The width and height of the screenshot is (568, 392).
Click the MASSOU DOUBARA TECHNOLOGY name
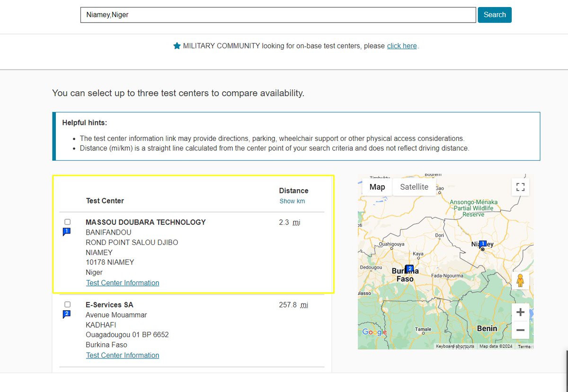click(146, 222)
